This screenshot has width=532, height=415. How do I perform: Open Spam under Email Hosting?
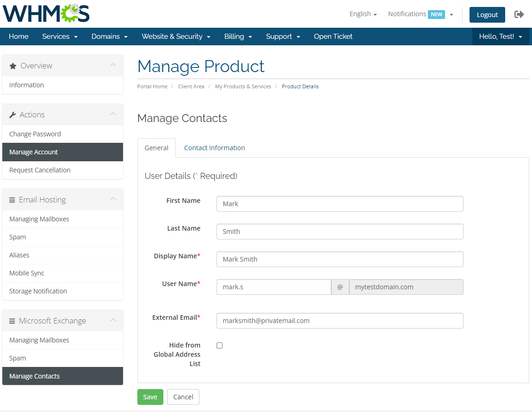62,237
